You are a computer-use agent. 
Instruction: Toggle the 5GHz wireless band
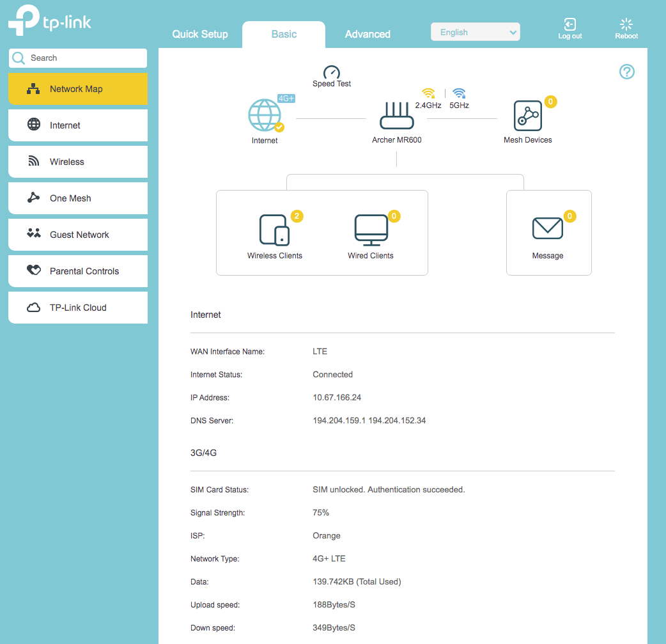click(x=458, y=93)
